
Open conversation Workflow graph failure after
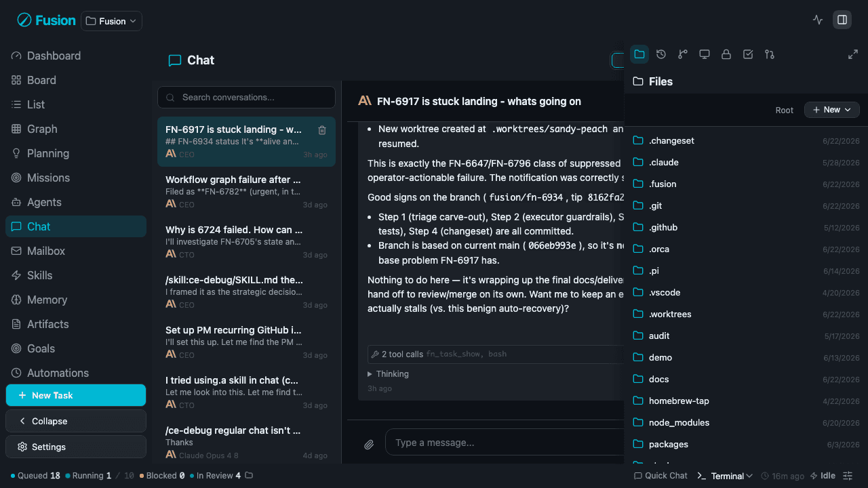click(246, 192)
